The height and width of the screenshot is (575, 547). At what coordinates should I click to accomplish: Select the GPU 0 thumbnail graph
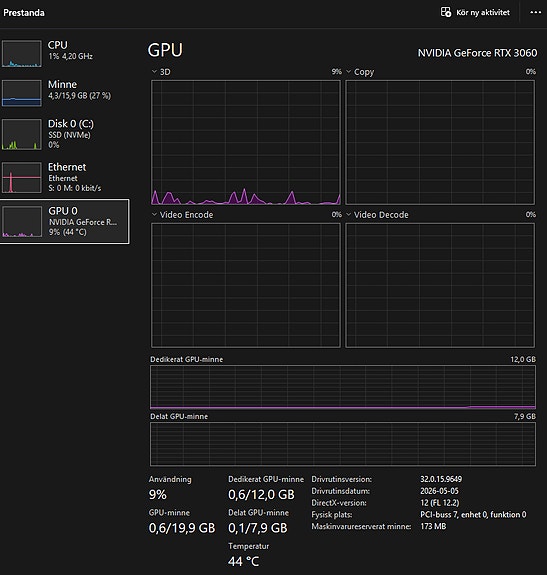pos(22,221)
